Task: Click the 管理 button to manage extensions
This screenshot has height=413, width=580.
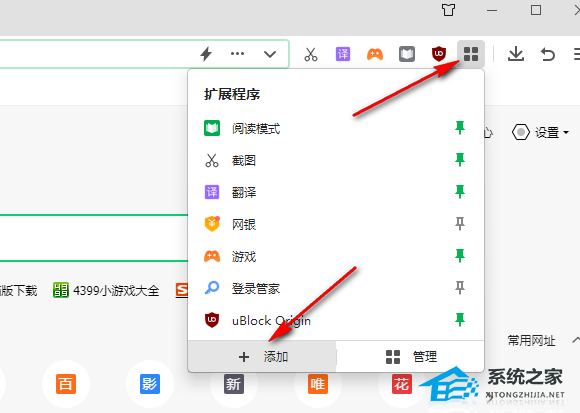Action: (411, 357)
